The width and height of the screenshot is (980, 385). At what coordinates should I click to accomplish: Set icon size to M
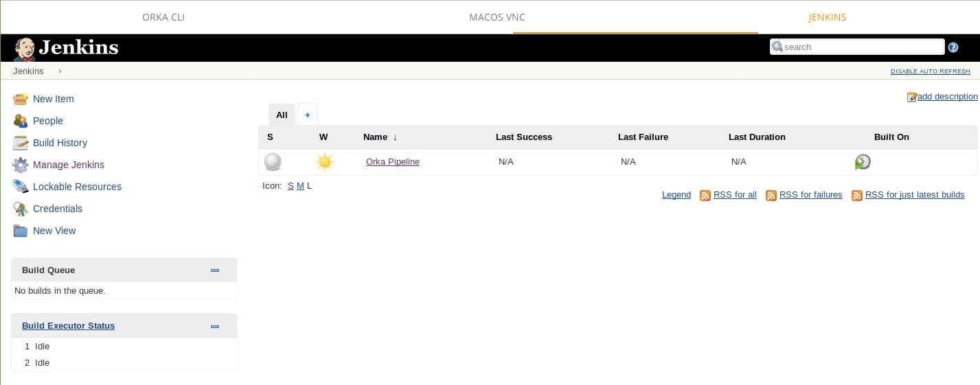300,186
